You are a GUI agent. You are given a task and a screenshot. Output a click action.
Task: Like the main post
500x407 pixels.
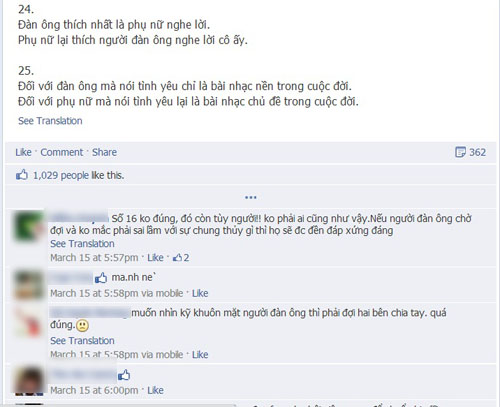pyautogui.click(x=23, y=152)
